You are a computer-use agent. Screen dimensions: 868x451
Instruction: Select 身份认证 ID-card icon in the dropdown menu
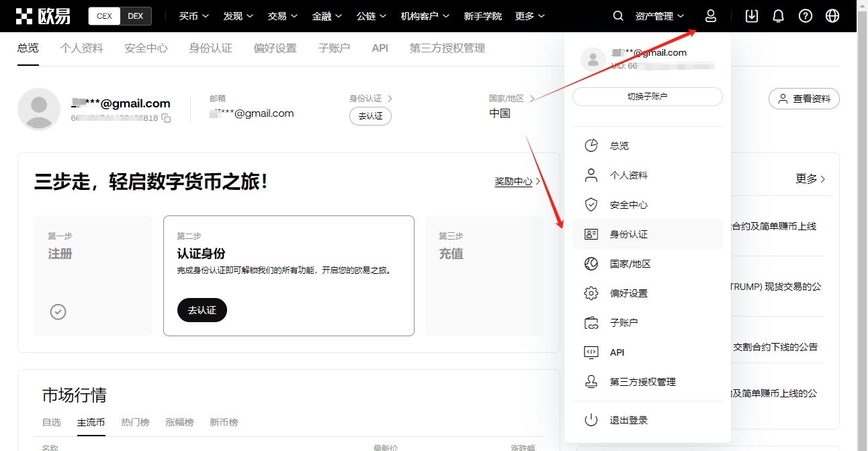591,234
